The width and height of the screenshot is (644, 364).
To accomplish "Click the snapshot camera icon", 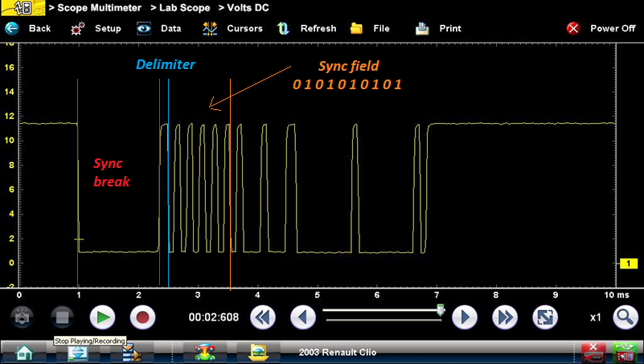I will [23, 317].
